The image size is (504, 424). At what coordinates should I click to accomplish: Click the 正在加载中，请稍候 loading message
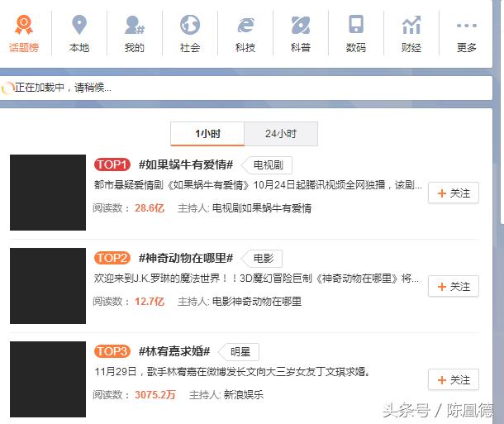coord(63,88)
